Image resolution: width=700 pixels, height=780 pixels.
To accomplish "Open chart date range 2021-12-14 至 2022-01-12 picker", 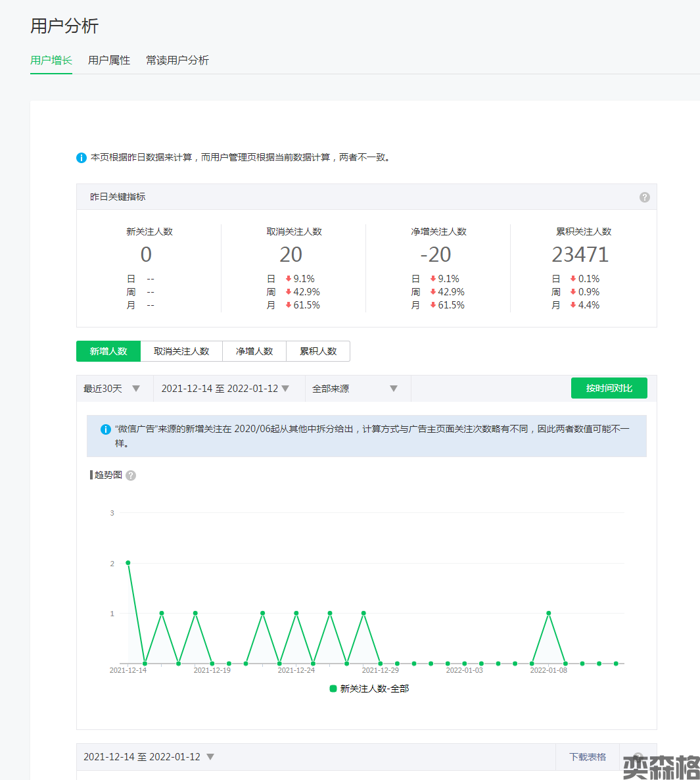I will click(x=225, y=389).
